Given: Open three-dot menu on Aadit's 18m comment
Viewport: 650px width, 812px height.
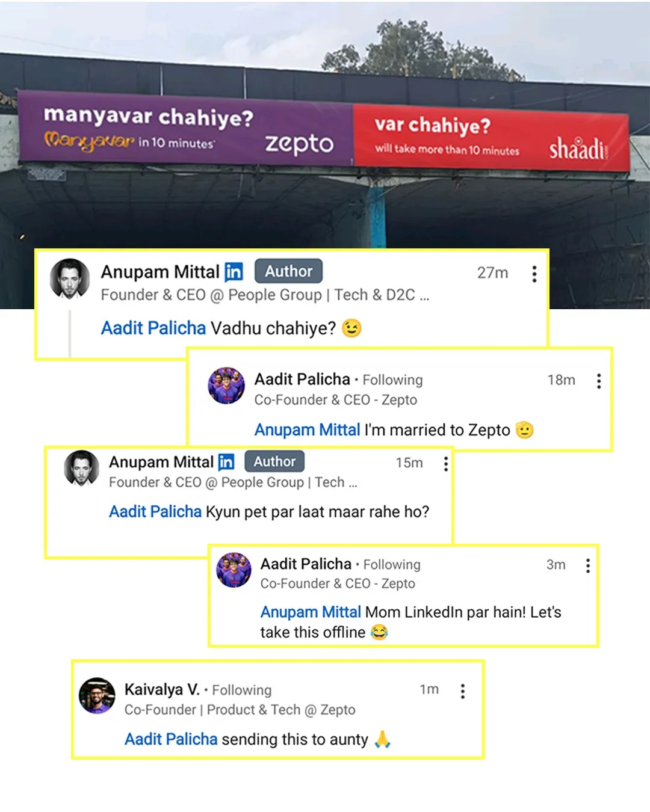Looking at the screenshot, I should pyautogui.click(x=598, y=381).
